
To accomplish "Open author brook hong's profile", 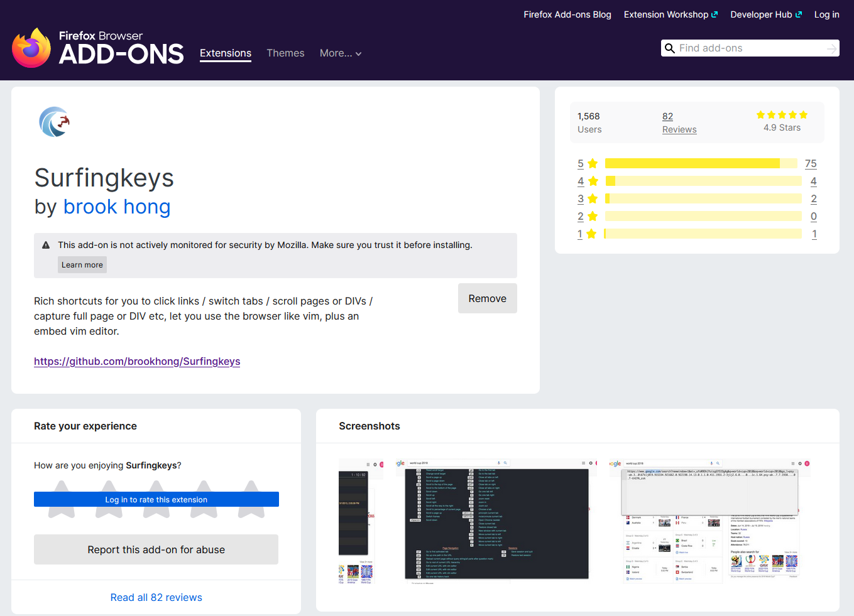I will click(x=117, y=207).
